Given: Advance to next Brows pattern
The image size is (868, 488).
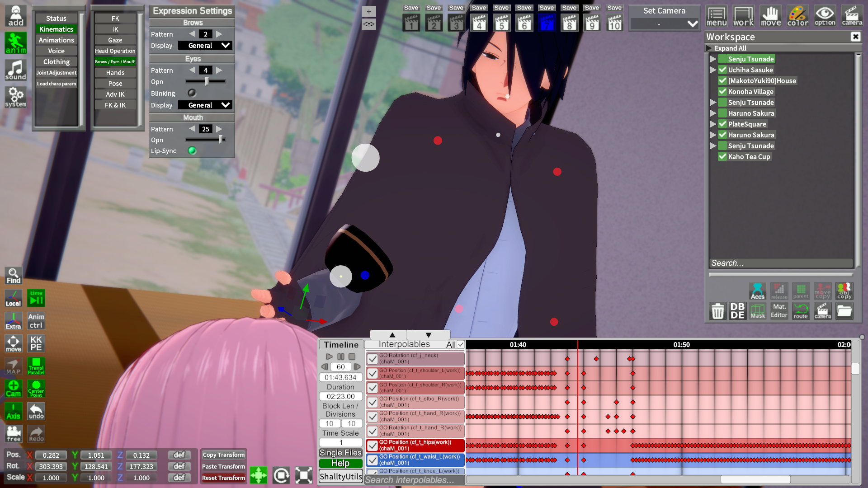Looking at the screenshot, I should 219,34.
